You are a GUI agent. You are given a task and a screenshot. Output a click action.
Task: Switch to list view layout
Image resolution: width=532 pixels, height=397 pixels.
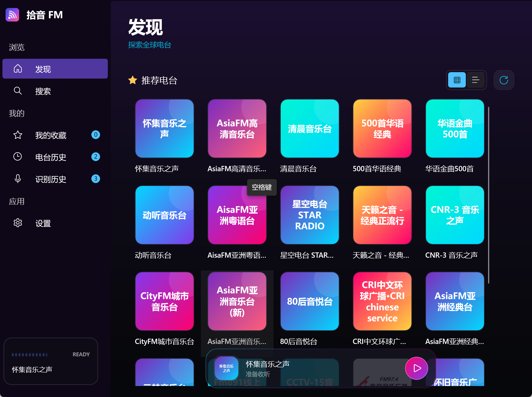click(x=475, y=80)
